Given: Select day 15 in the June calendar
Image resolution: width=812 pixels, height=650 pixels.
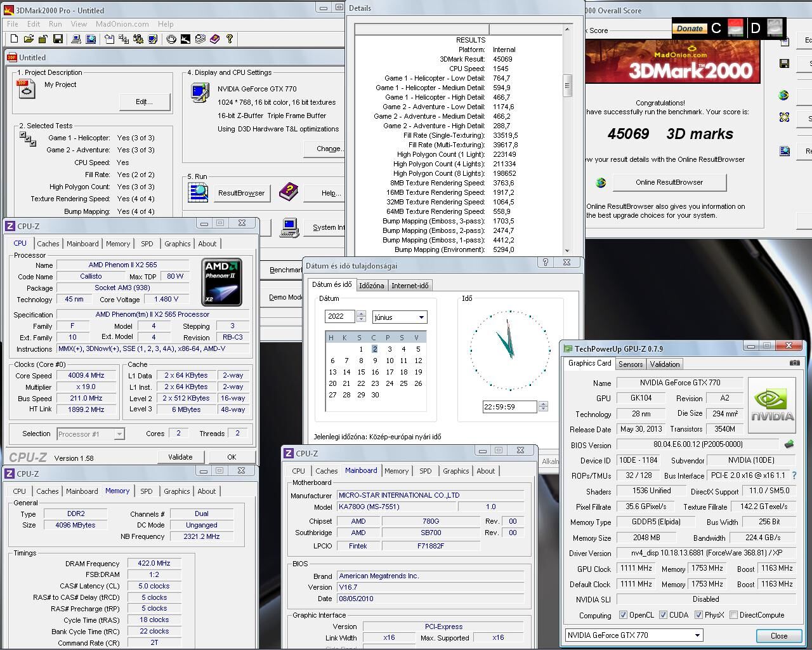Looking at the screenshot, I should [x=361, y=372].
